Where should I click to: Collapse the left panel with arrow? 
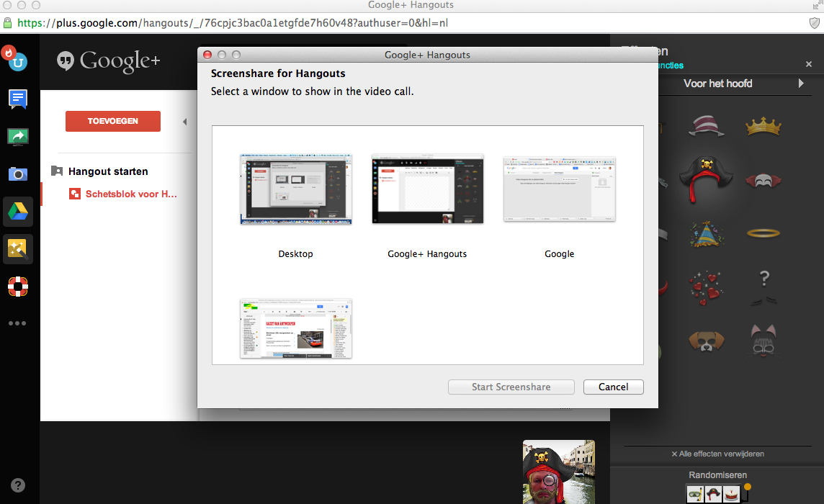point(184,122)
